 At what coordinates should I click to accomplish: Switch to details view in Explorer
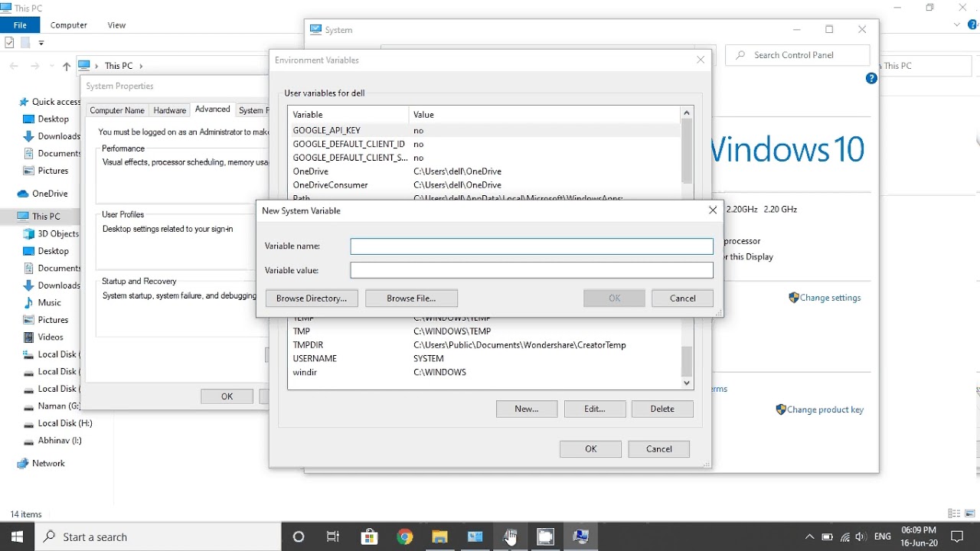tap(954, 514)
